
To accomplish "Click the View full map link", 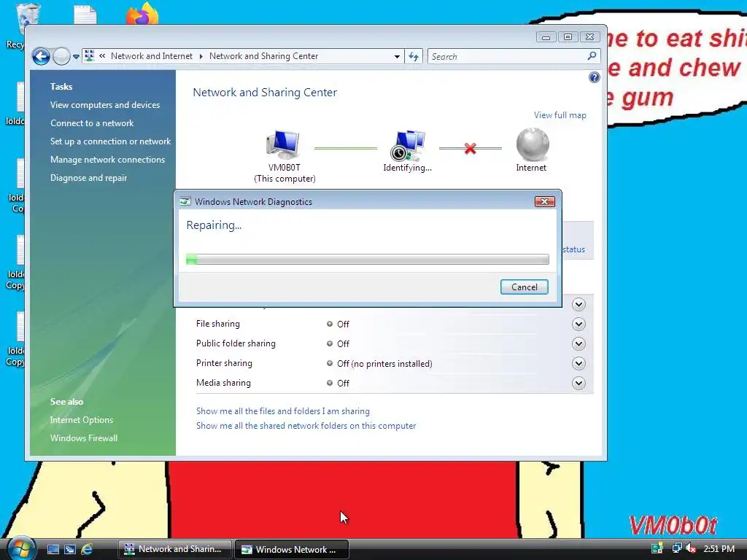I will [x=560, y=115].
